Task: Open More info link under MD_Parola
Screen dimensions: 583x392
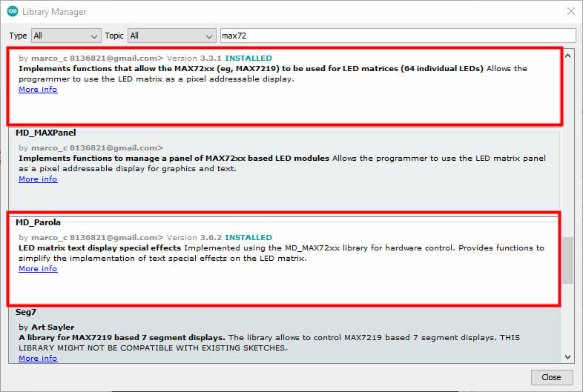Action: (38, 269)
